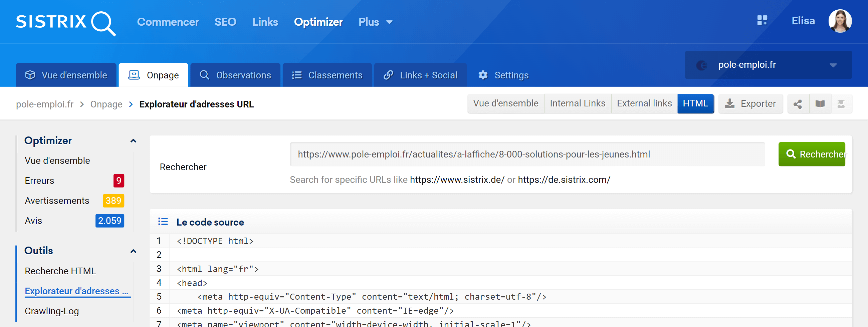Screen dimensions: 868x327
Task: Open Elisa's profile avatar
Action: 840,21
